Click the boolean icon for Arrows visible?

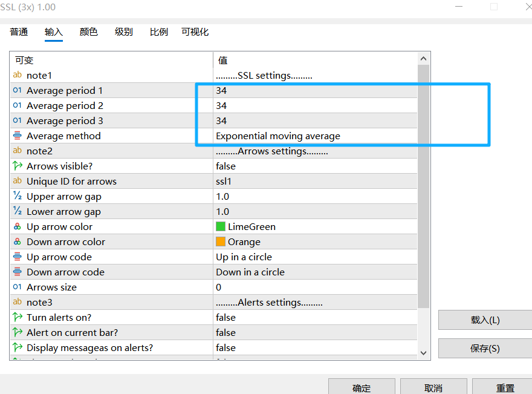(18, 166)
